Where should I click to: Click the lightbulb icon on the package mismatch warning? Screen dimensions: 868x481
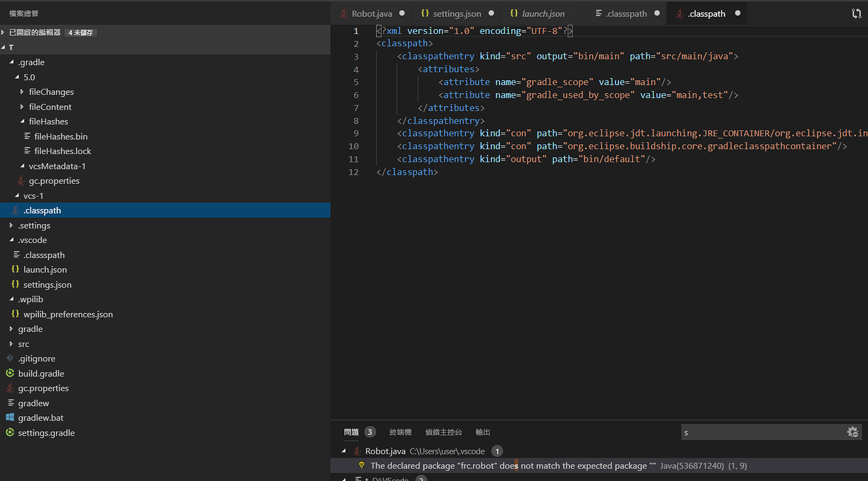[362, 465]
